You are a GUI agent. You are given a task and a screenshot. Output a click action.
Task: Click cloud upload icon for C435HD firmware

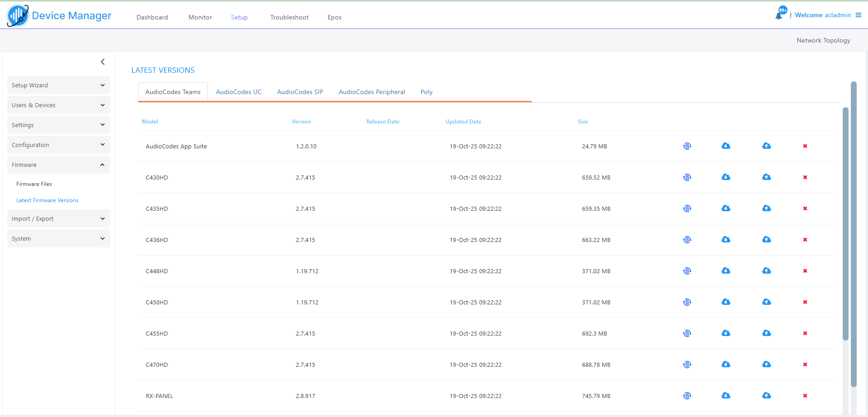click(766, 208)
